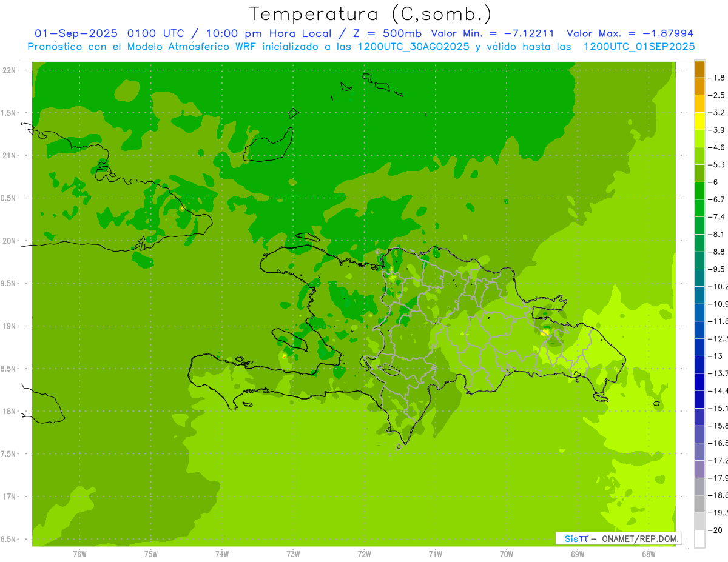The image size is (728, 562).
Task: Pick the orange swatch between -1.8 and -2.5
Action: pyautogui.click(x=699, y=87)
